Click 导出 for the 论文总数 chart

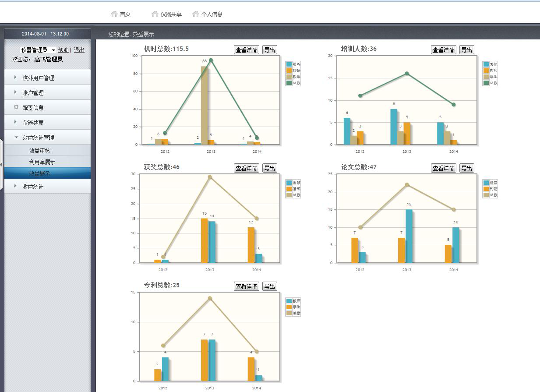click(466, 168)
